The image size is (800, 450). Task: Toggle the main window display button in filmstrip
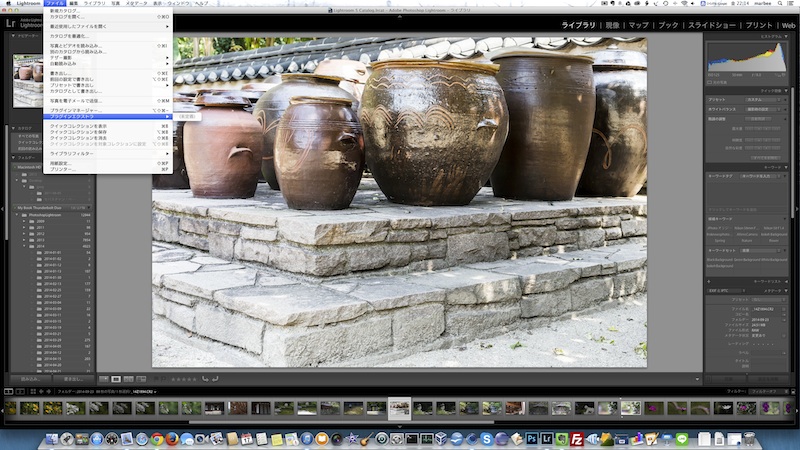9,391
